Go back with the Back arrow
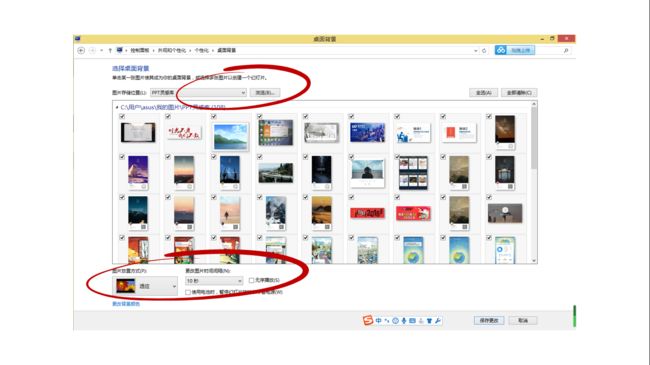Image resolution: width=650 pixels, height=365 pixels. [x=81, y=50]
